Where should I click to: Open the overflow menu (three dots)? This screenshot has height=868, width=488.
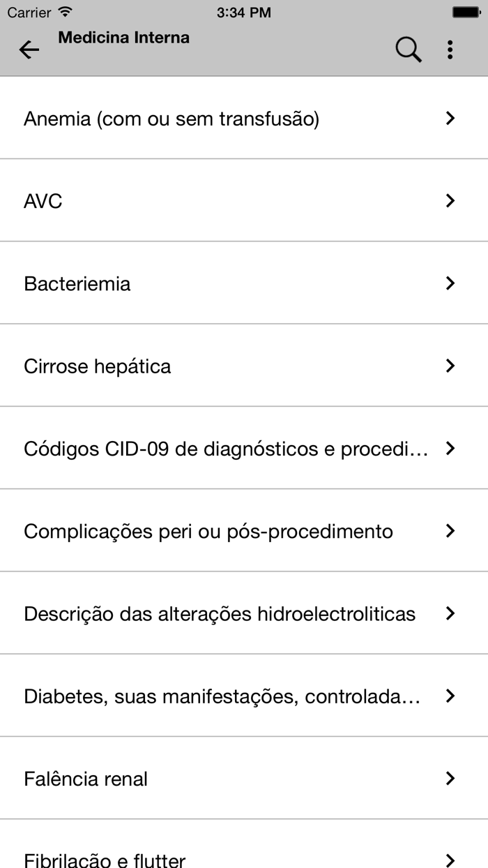tap(451, 49)
